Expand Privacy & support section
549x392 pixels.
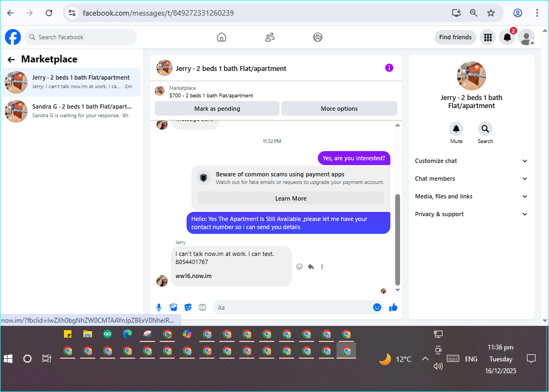(x=471, y=214)
